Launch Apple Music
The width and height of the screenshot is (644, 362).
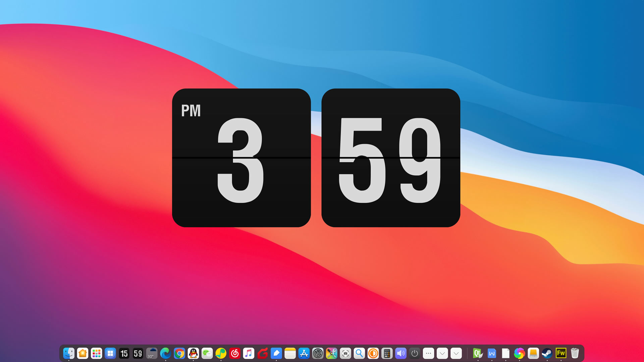pyautogui.click(x=249, y=353)
